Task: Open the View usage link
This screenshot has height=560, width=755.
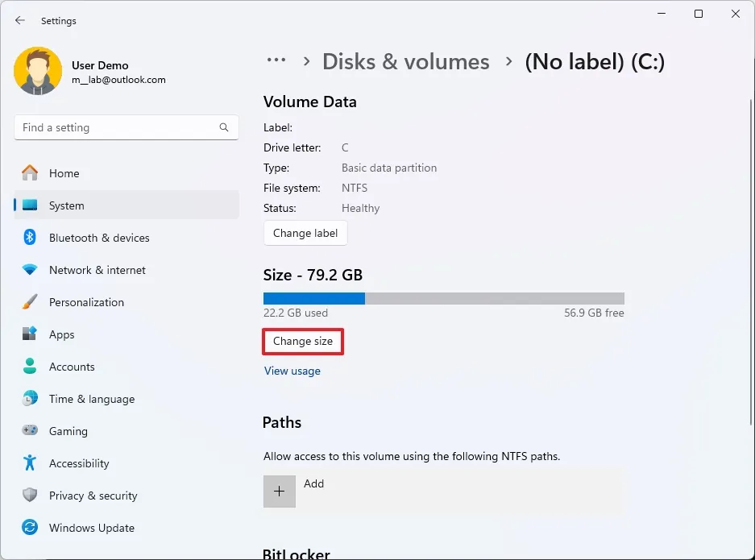Action: click(292, 371)
